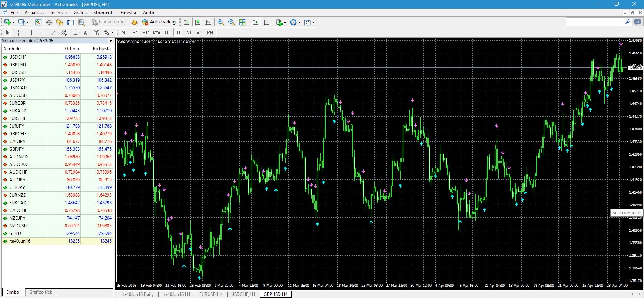
Task: Expand the new chart dropdown arrow
Action: click(x=14, y=22)
